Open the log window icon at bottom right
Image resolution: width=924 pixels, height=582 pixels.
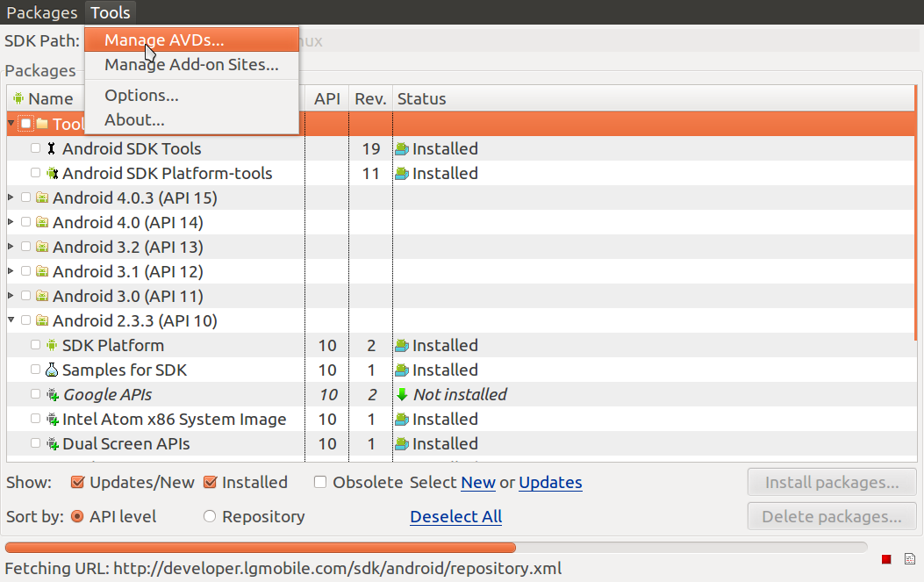(x=910, y=559)
